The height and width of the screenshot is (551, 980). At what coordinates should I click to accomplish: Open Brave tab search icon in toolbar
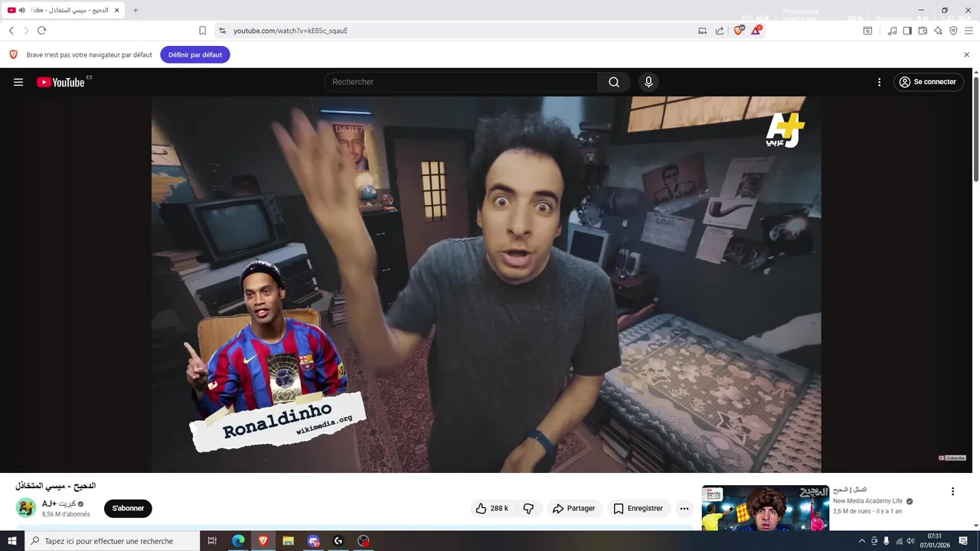tap(867, 31)
